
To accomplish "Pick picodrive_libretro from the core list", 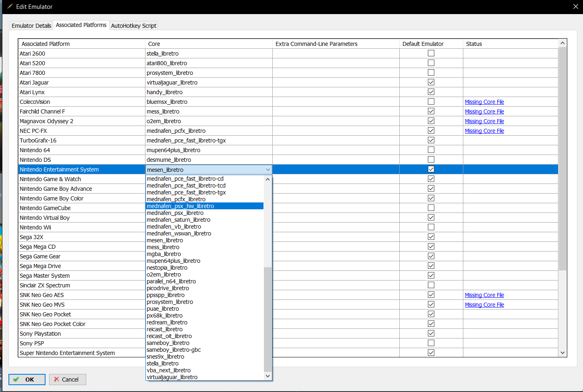I will [205, 288].
